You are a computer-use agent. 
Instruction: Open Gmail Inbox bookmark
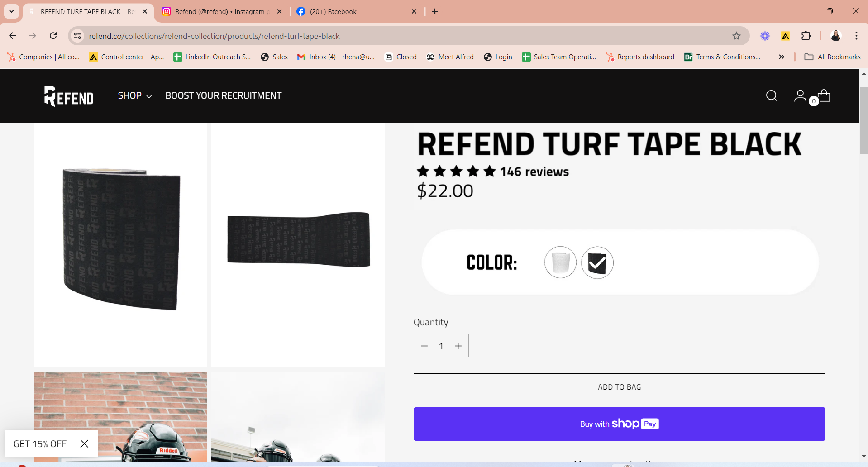click(336, 57)
